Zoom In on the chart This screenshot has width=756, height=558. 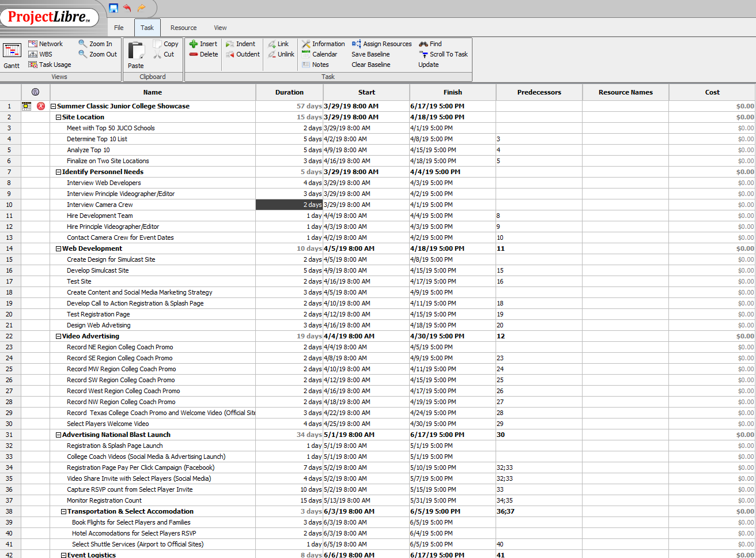tap(96, 44)
